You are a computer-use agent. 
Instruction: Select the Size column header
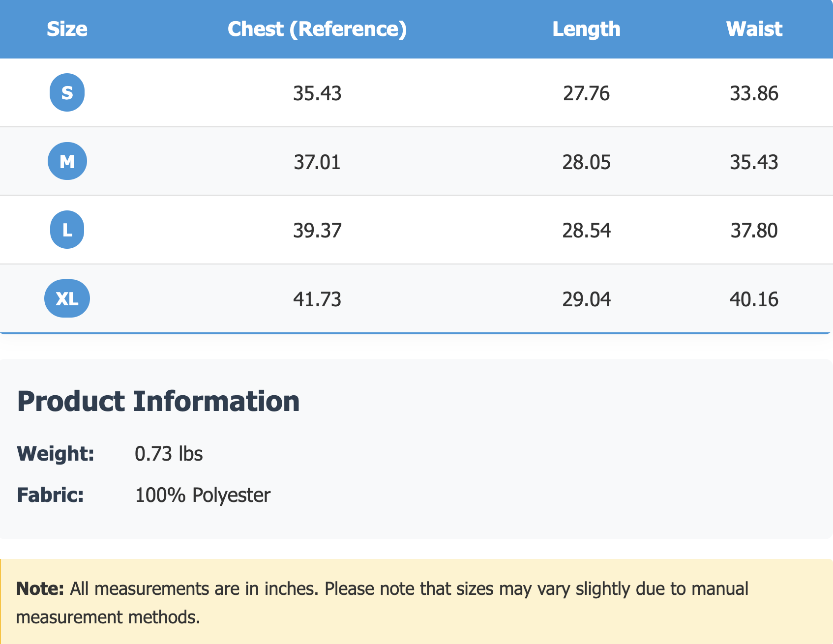pyautogui.click(x=67, y=29)
